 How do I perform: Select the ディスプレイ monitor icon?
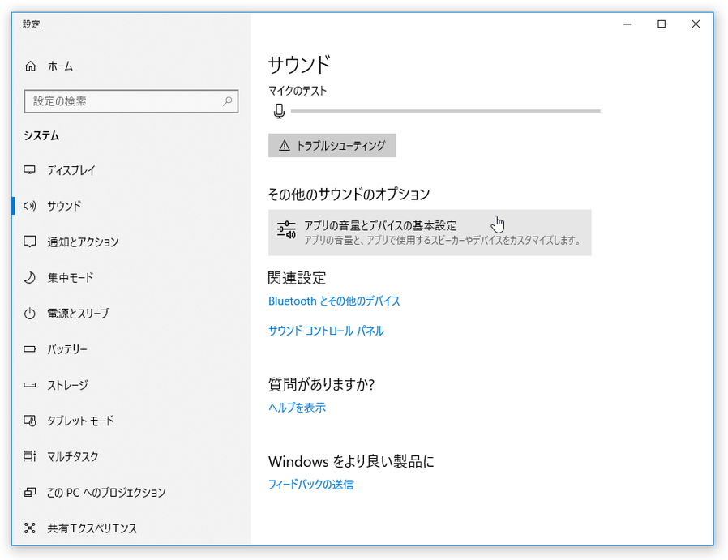tap(30, 170)
